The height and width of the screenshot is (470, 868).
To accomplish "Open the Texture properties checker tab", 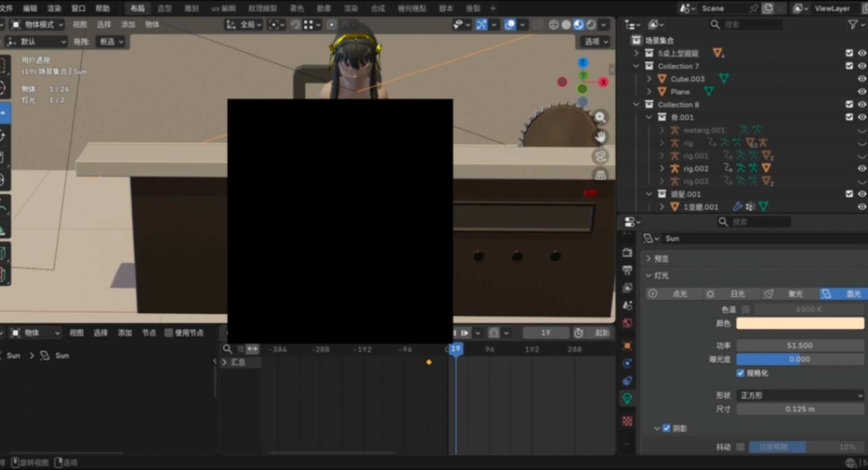I will click(627, 421).
